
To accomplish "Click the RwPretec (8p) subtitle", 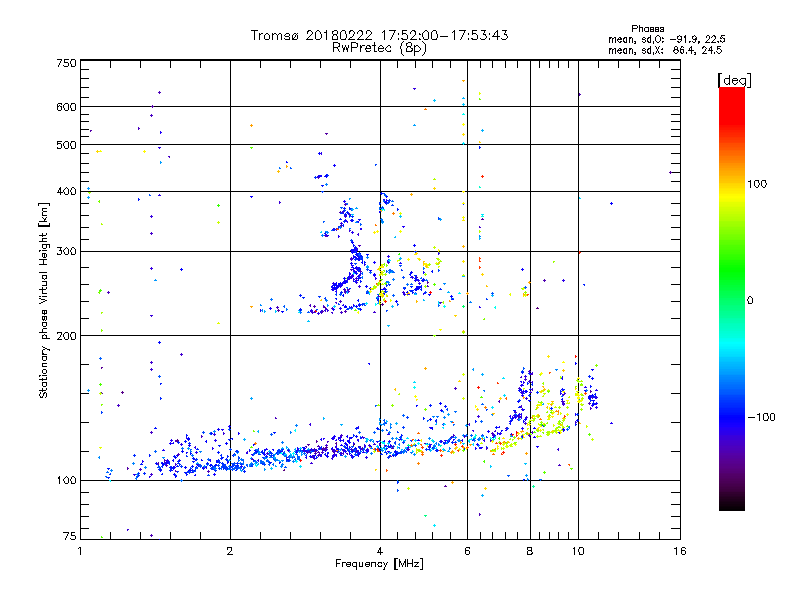I will (379, 48).
